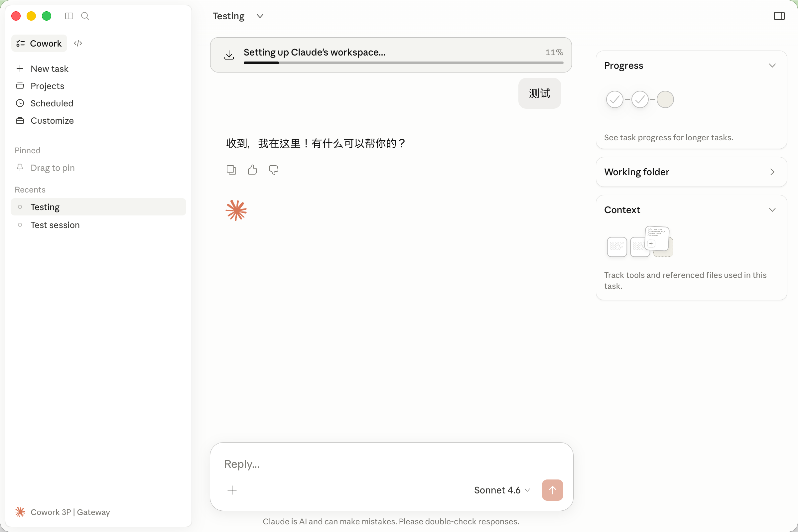Screen dimensions: 798x532
Task: Give thumbs up to the response
Action: [x=252, y=170]
